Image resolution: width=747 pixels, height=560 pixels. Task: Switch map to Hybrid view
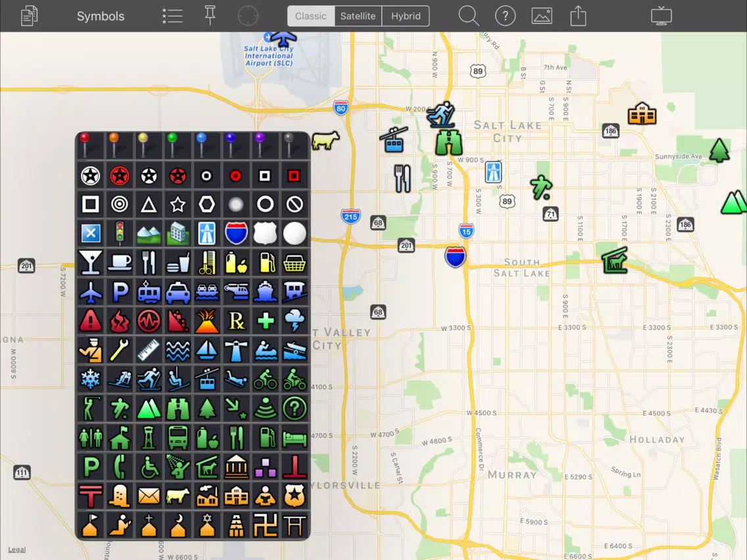click(x=406, y=16)
